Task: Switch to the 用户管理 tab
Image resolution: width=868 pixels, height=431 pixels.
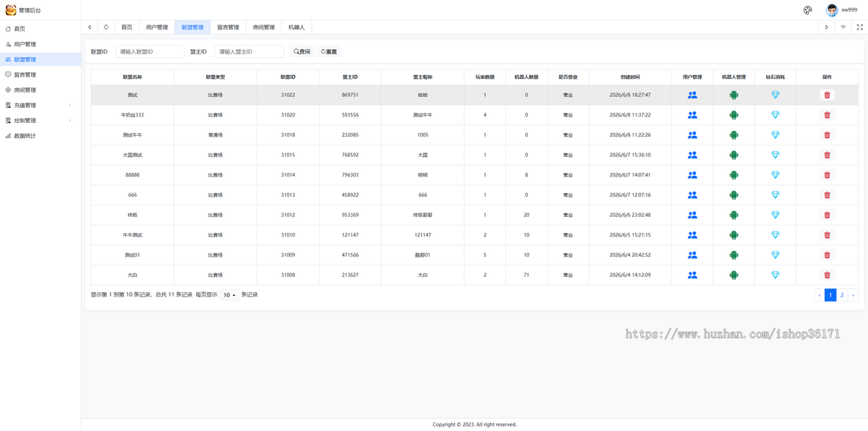Action: click(x=157, y=27)
